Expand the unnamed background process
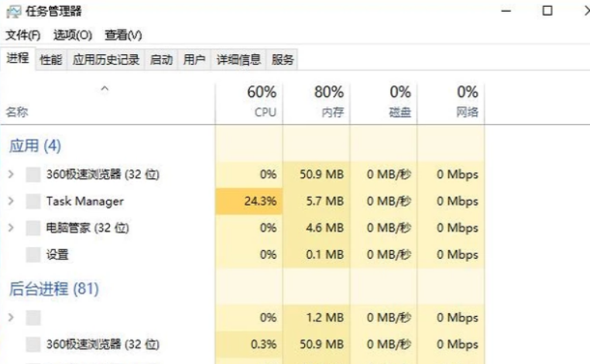Screen dimensions: 590x364 click(x=11, y=318)
